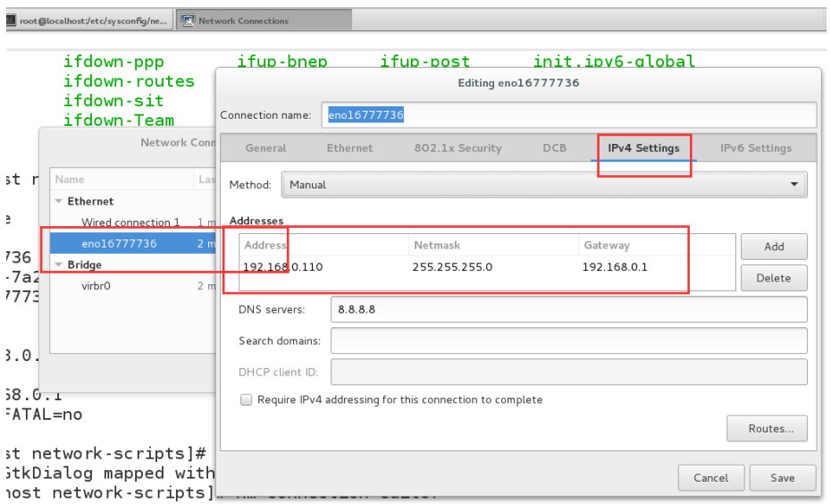Collapse the Bridge tree group
The height and width of the screenshot is (504, 831).
[60, 265]
